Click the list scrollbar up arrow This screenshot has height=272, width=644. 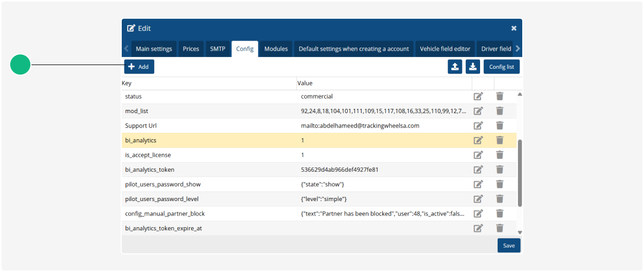pos(520,94)
